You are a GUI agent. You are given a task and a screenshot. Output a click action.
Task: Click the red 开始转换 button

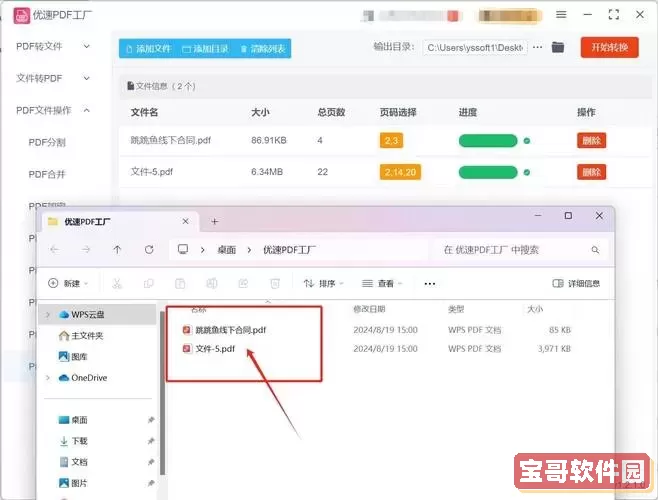coord(609,47)
